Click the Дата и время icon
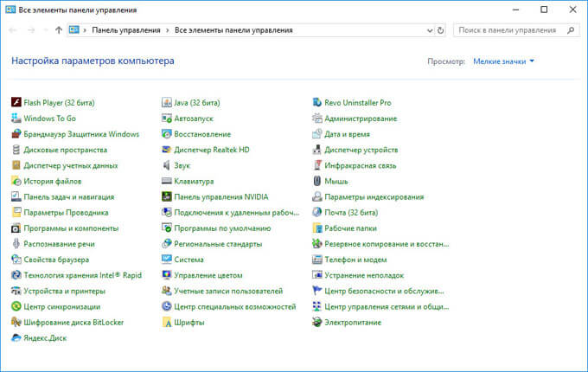 click(316, 134)
